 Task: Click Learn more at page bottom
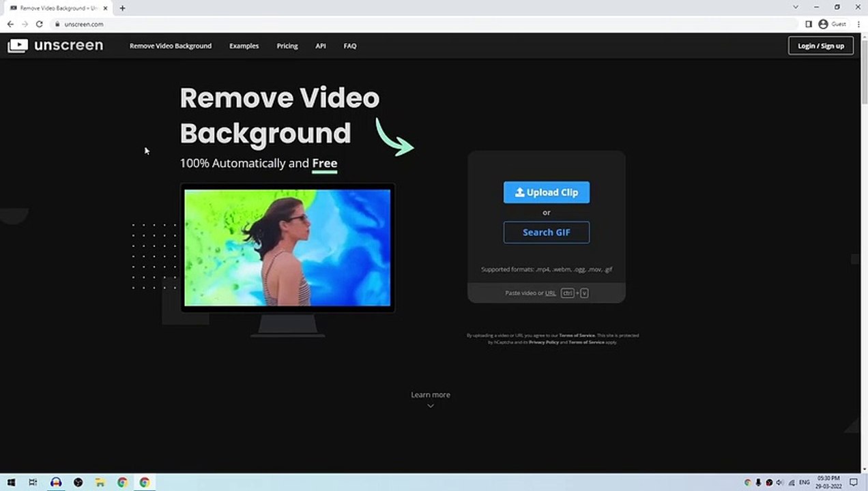point(431,395)
